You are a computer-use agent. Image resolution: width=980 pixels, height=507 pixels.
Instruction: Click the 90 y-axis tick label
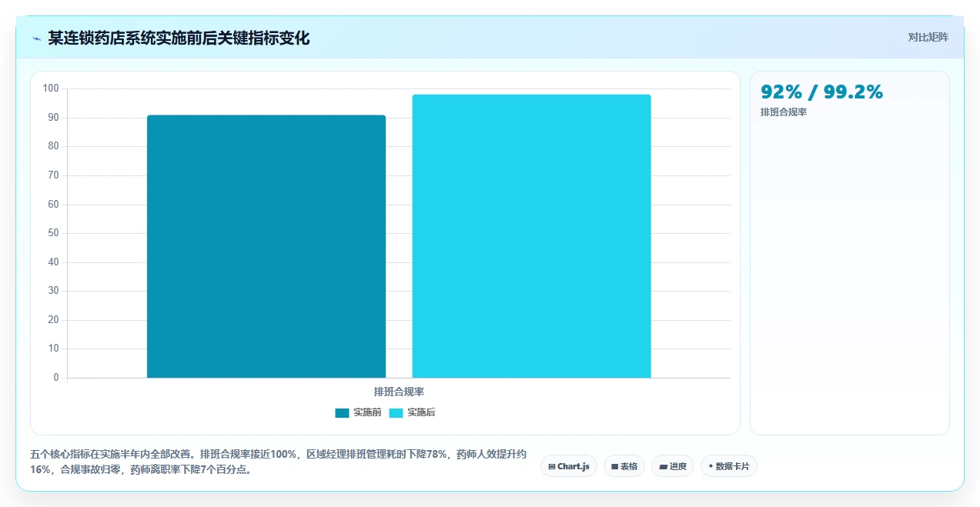[53, 118]
